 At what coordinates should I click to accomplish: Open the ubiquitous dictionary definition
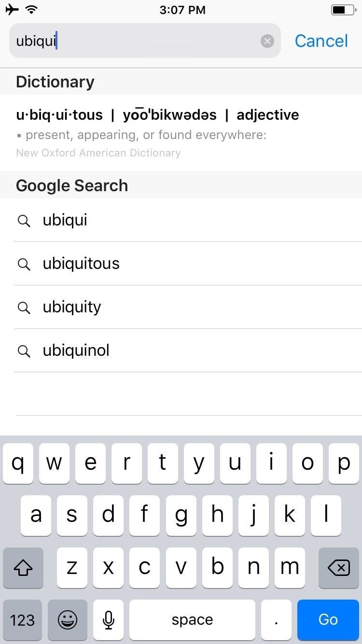157,133
